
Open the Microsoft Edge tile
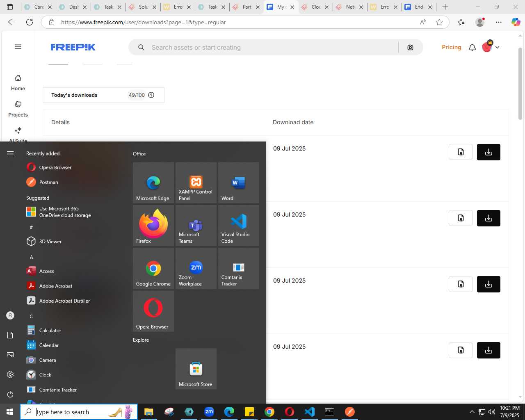tap(153, 183)
